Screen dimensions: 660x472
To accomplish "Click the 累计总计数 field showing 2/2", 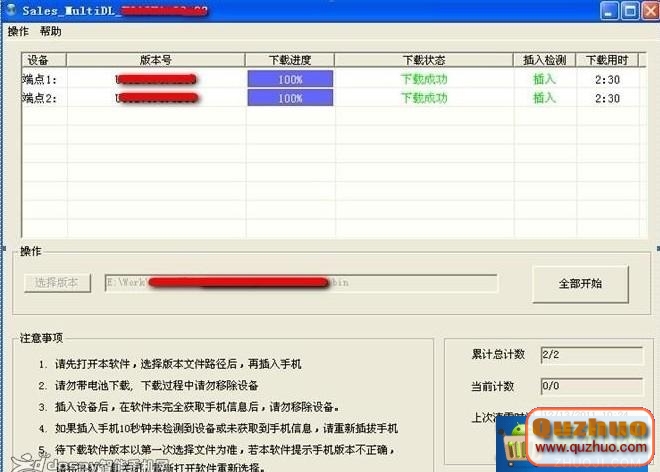I will (x=592, y=355).
